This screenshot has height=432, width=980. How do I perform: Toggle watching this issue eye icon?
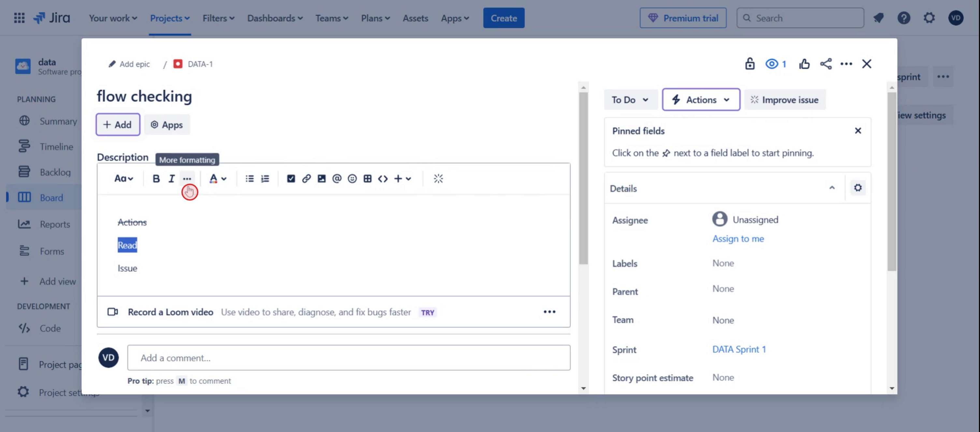772,64
